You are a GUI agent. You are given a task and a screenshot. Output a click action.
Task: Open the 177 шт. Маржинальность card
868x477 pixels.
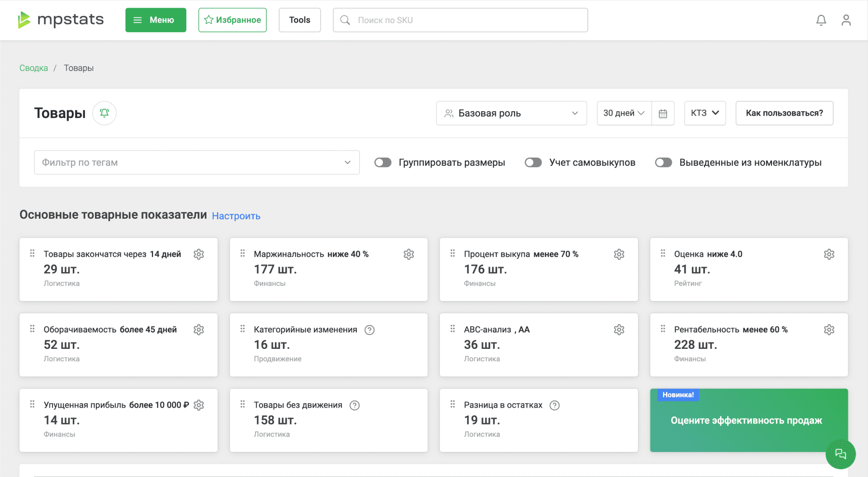pos(328,269)
